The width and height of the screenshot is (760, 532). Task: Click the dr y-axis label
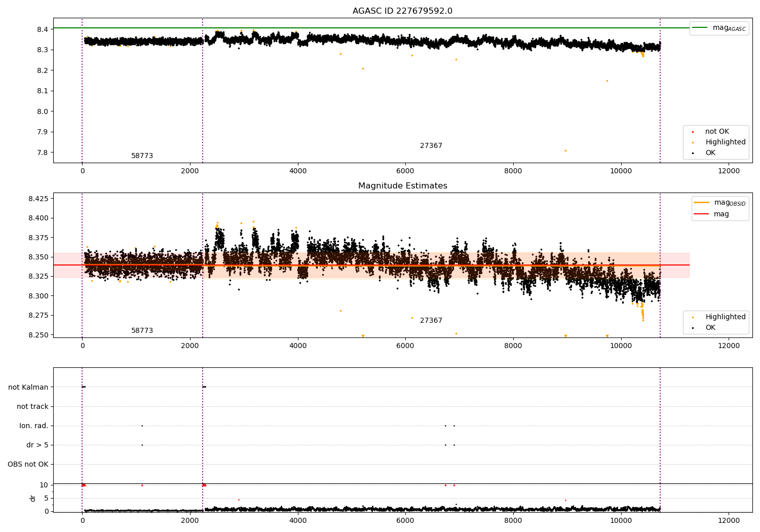tap(33, 498)
